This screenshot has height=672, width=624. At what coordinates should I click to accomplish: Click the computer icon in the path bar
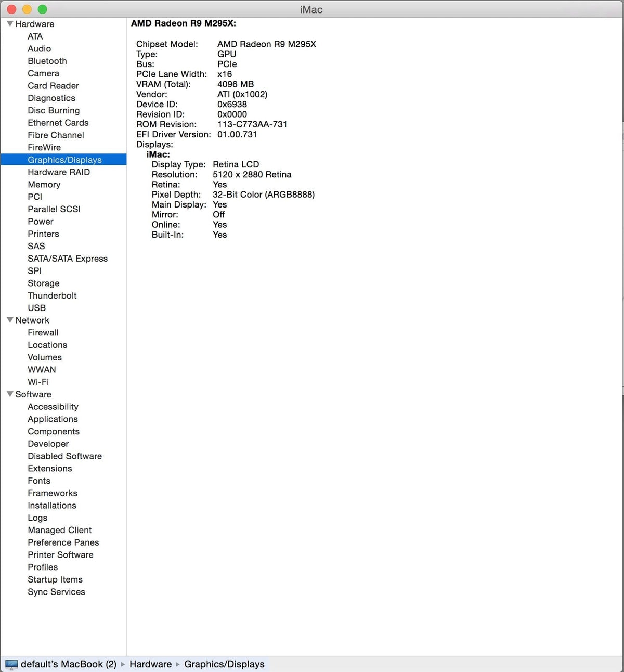[x=11, y=664]
